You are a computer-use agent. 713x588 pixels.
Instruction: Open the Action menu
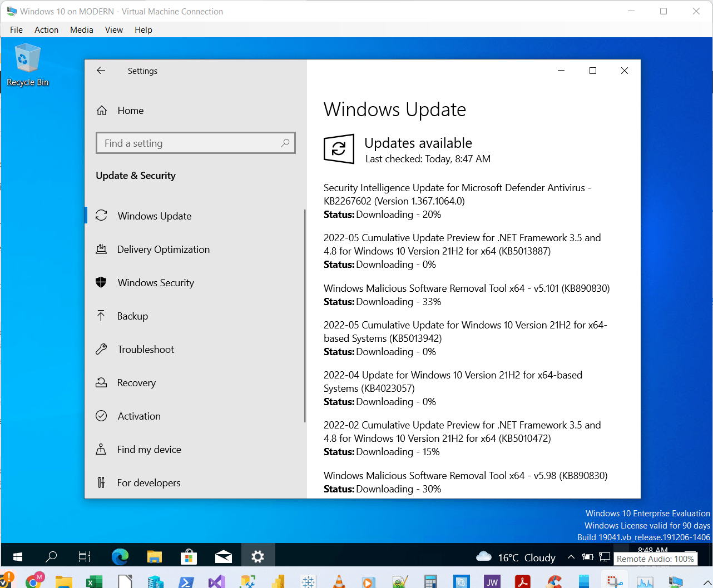click(46, 29)
